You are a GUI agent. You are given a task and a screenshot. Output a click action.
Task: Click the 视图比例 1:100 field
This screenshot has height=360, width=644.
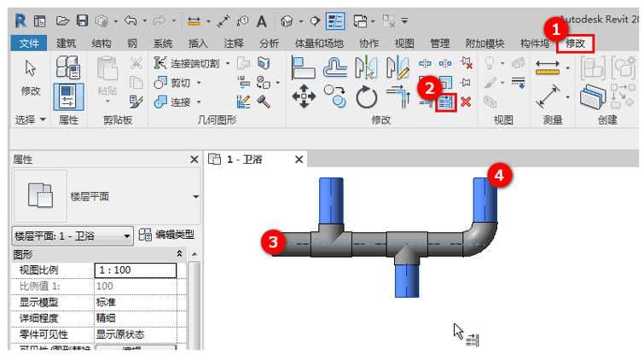136,270
